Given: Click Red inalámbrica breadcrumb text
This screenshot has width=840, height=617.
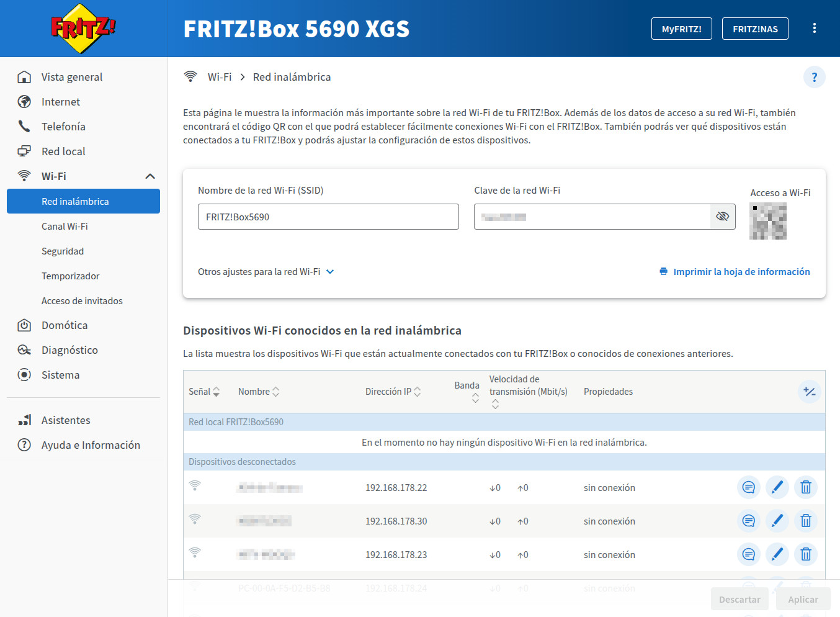Looking at the screenshot, I should click(292, 77).
